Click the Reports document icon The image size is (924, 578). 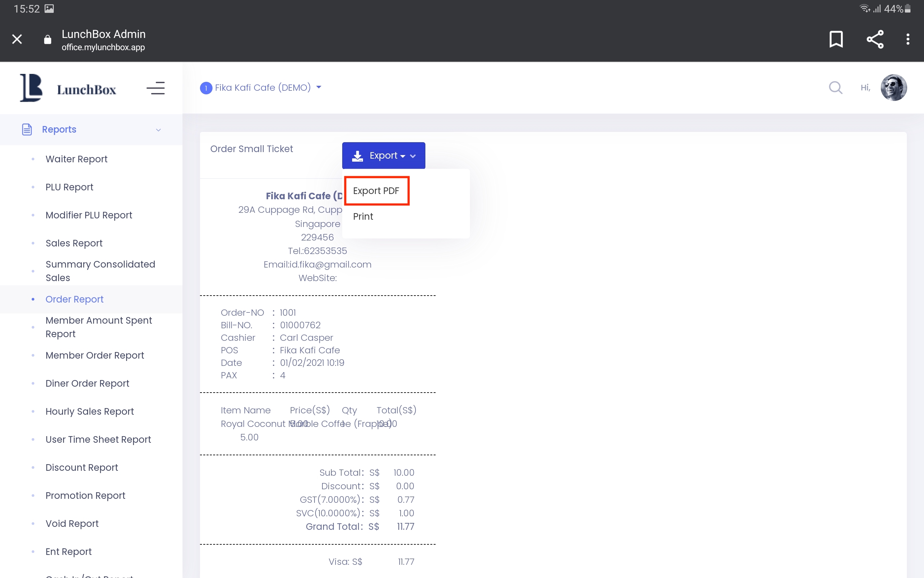point(27,130)
